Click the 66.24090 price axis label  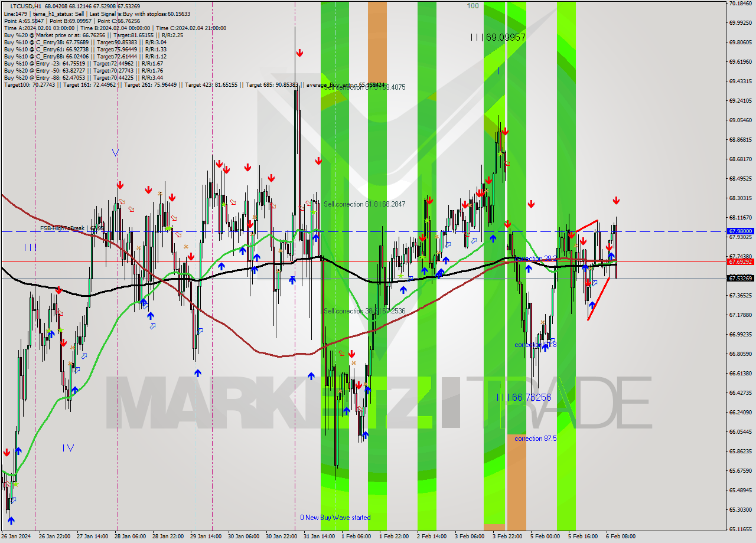[x=740, y=413]
